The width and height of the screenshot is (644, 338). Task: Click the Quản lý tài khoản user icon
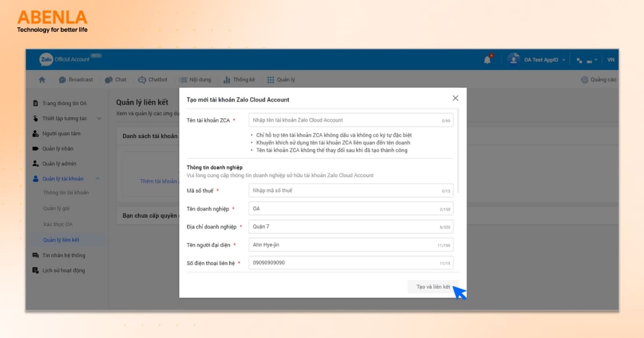point(35,179)
